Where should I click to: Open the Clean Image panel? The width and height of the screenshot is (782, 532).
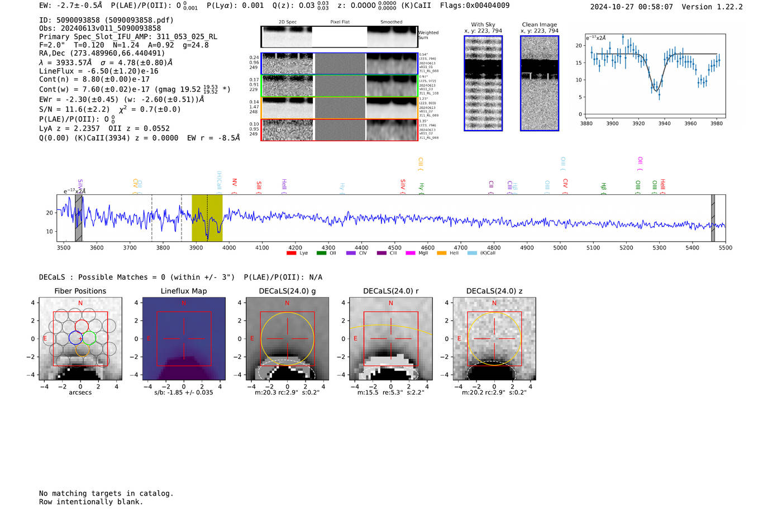[540, 83]
